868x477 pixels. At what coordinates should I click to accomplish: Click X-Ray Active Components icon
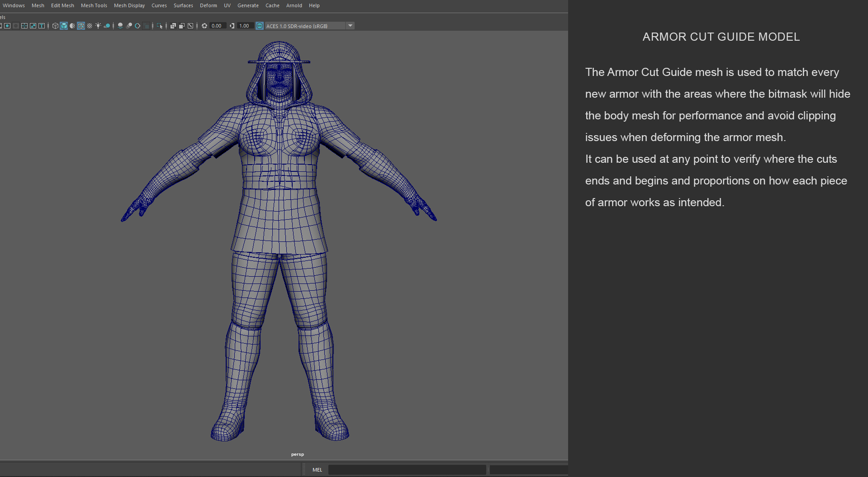[181, 26]
